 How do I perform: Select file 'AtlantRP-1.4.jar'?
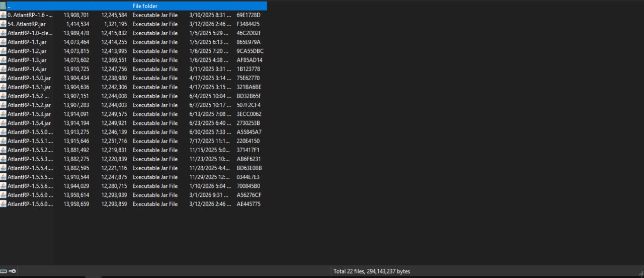tap(27, 69)
